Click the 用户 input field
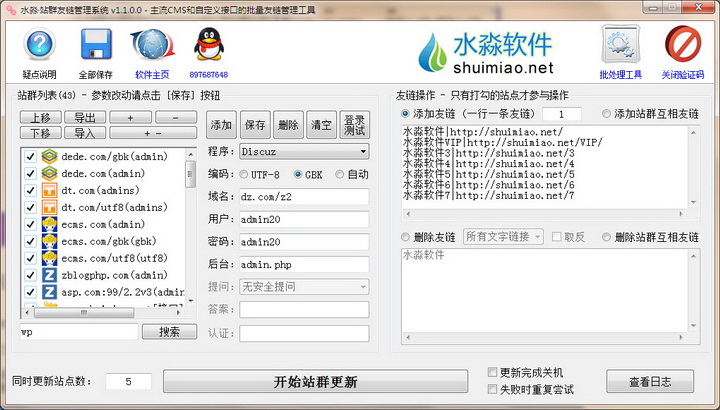 tap(304, 219)
